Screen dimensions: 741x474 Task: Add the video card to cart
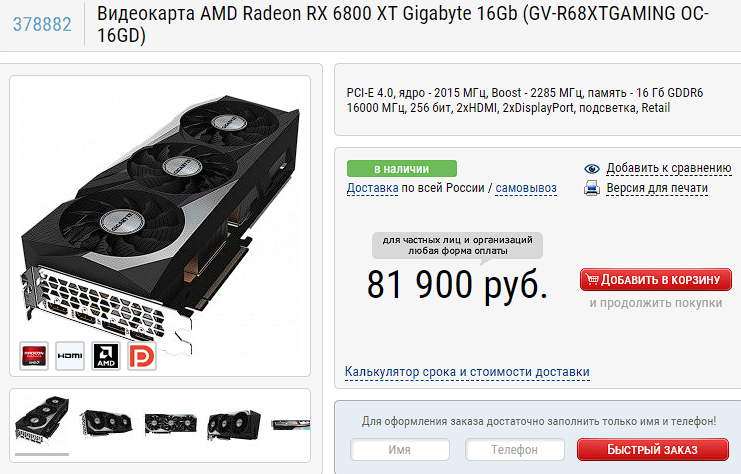[655, 280]
